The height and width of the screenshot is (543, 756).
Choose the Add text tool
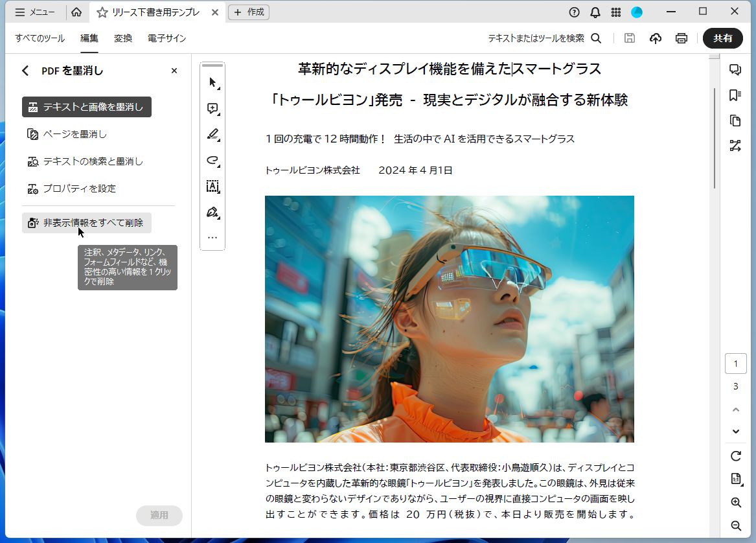[212, 186]
